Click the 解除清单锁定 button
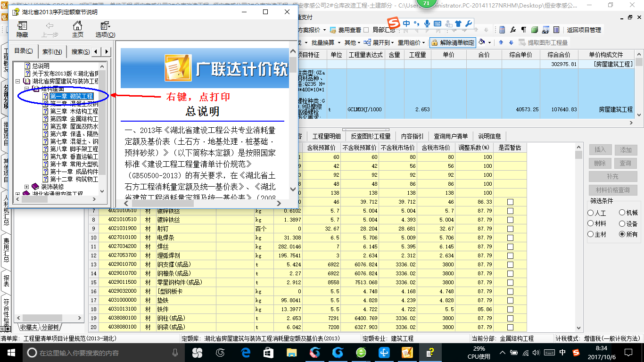The height and width of the screenshot is (362, 644). point(453,42)
